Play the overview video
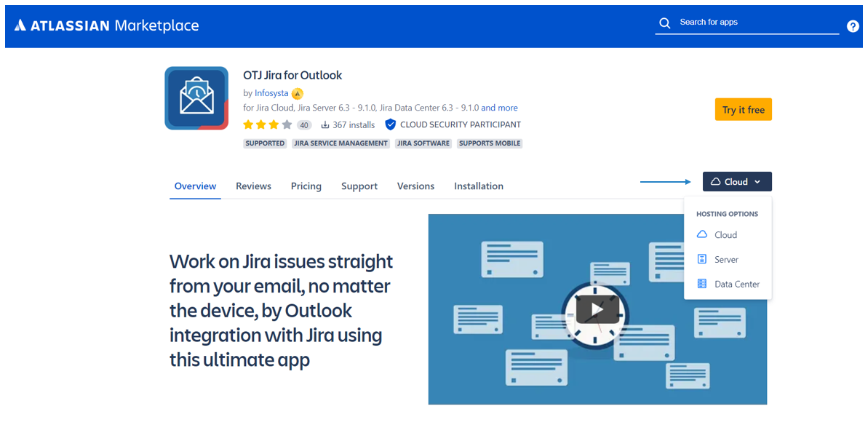The image size is (868, 441). coord(597,309)
